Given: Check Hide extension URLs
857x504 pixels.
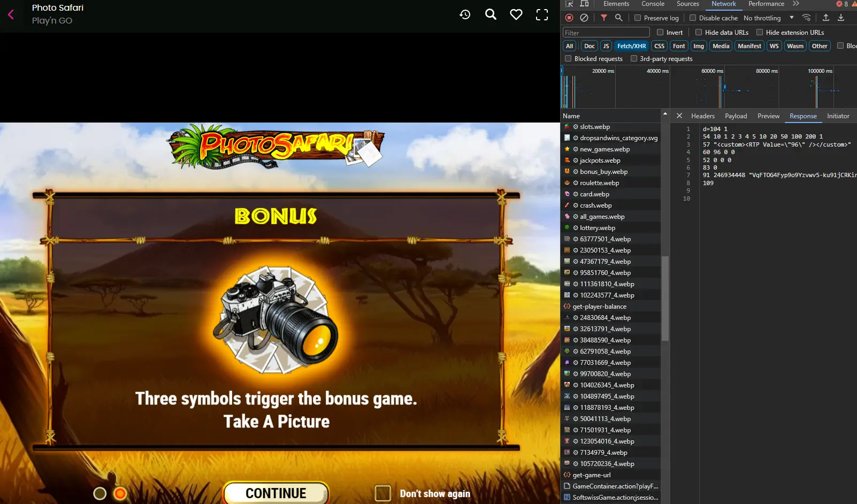Looking at the screenshot, I should click(760, 32).
